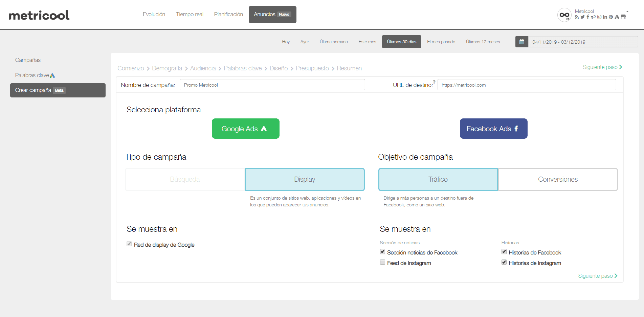Screen dimensions: 644x317
Task: Select Búsqueda campaign type
Action: click(185, 179)
